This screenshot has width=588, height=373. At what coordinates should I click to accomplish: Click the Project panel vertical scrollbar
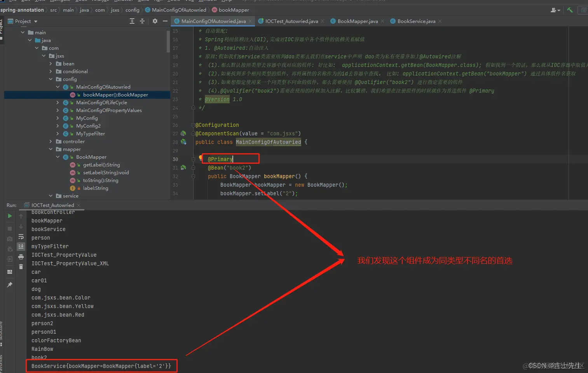168,41
